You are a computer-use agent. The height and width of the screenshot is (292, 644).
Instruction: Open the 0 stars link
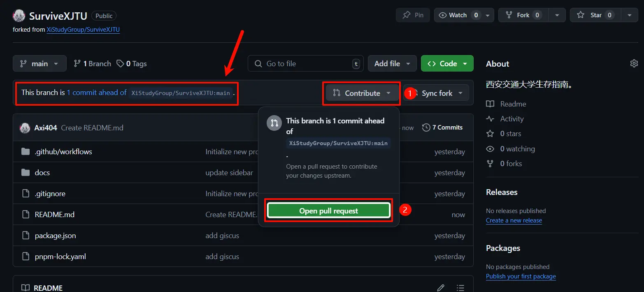click(x=504, y=134)
